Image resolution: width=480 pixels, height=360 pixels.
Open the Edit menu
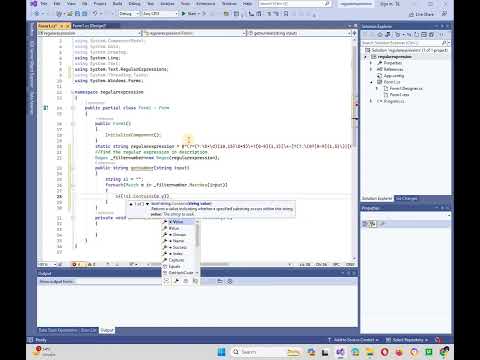[x=57, y=4]
